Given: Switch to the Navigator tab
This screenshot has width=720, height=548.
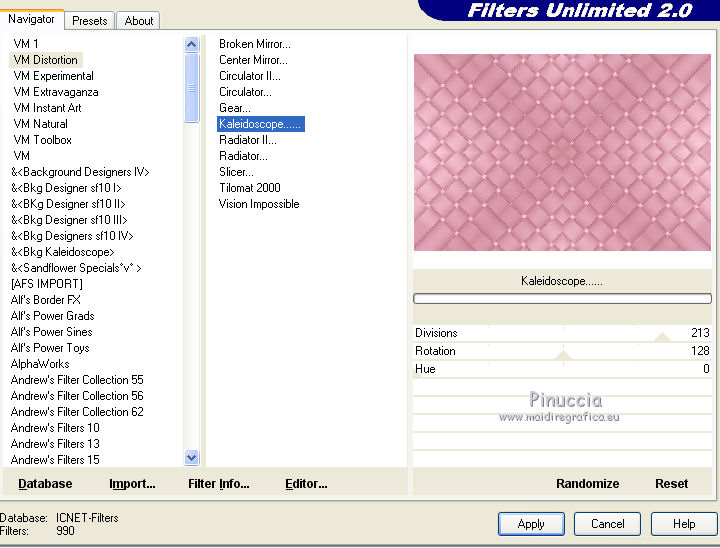Looking at the screenshot, I should (31, 19).
